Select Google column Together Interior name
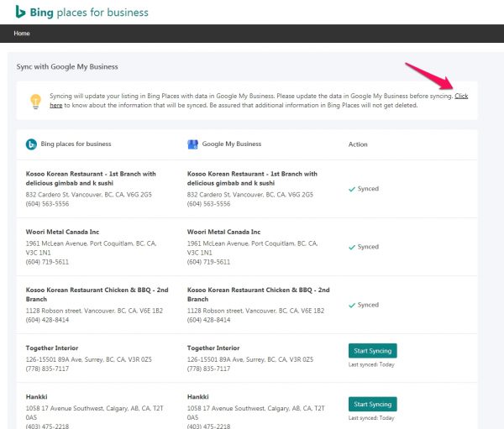 [213, 348]
